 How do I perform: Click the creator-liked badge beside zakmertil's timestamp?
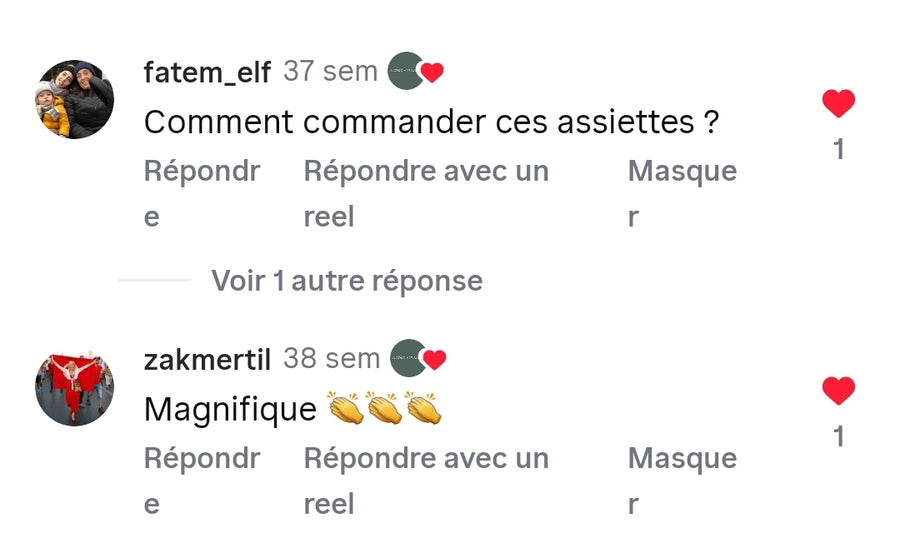click(415, 359)
